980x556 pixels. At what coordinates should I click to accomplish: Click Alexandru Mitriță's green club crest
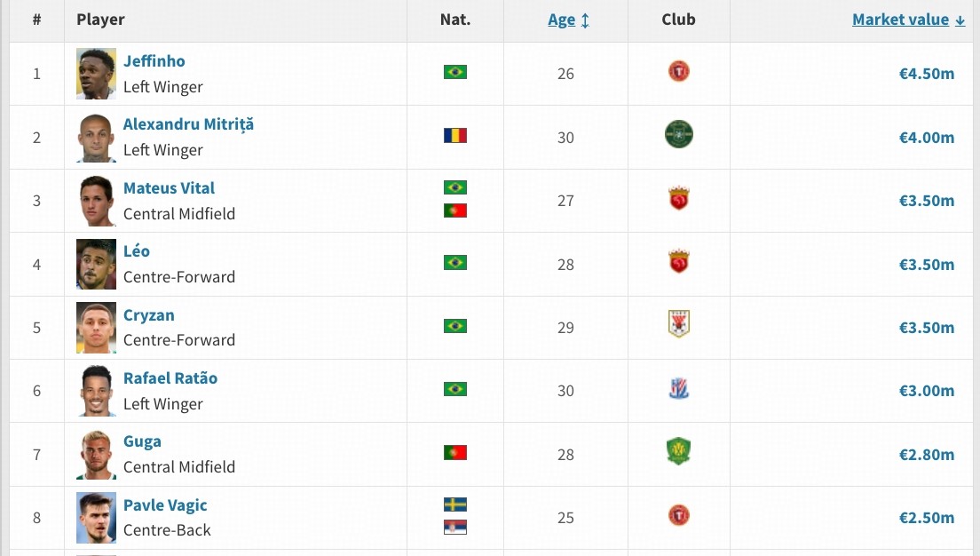(679, 135)
